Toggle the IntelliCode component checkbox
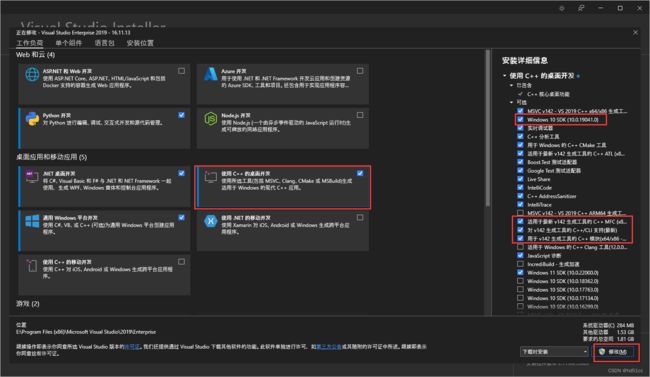The height and width of the screenshot is (377, 650). [520, 187]
